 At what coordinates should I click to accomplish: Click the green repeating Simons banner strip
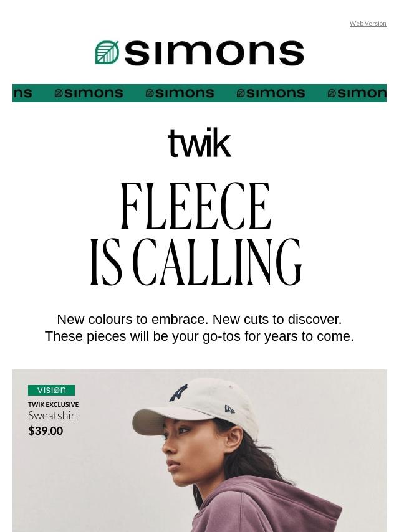point(199,93)
